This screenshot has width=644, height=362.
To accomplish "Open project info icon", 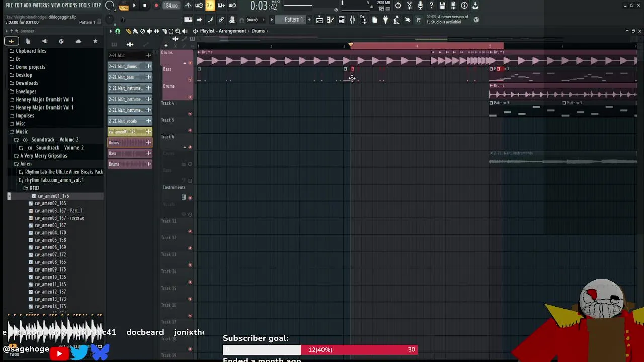I will point(464,6).
